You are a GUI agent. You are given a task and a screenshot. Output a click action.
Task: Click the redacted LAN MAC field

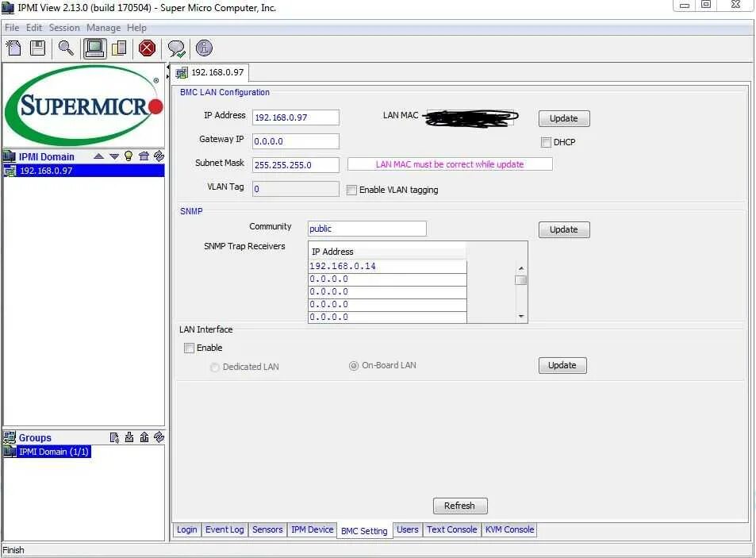coord(471,117)
